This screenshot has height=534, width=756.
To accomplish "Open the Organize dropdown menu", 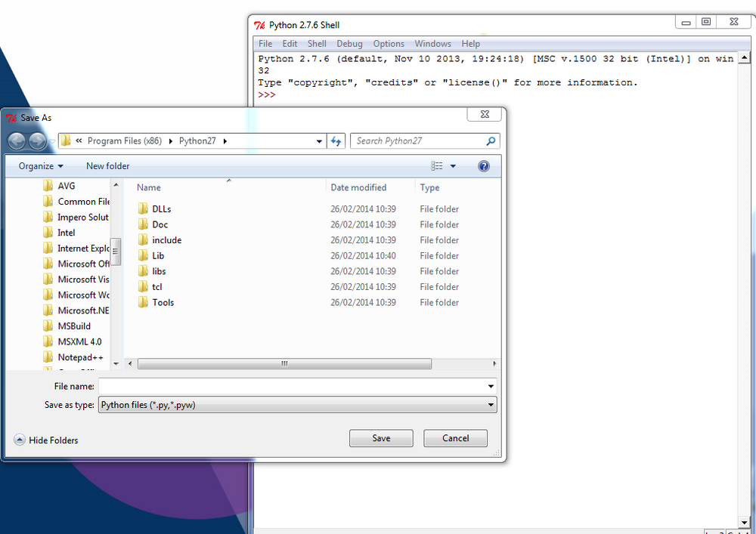I will click(41, 166).
